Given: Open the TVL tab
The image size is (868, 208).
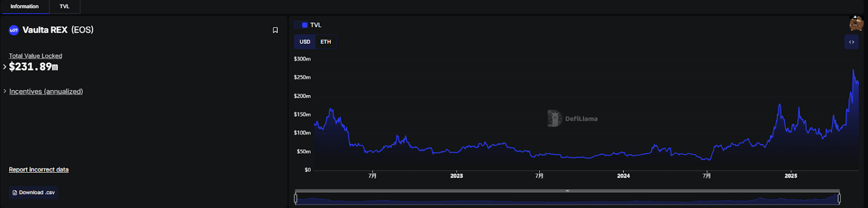Looking at the screenshot, I should [65, 7].
